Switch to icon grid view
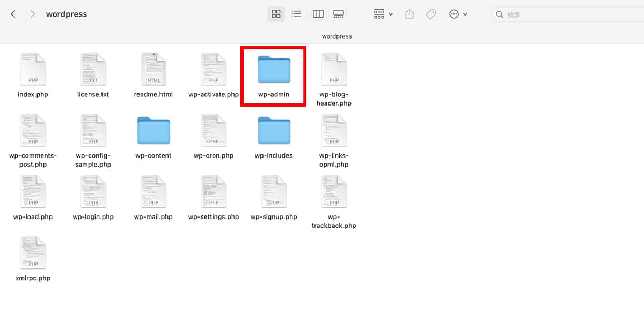 [x=276, y=14]
